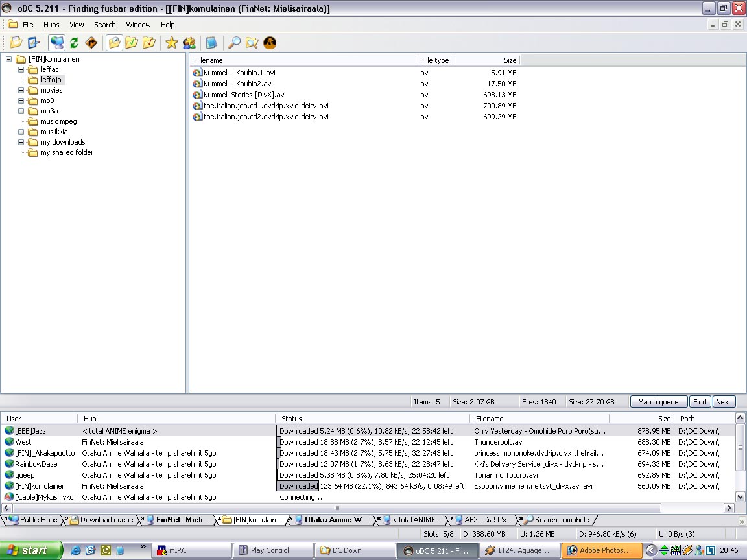This screenshot has height=560, width=747.
Task: Click the green square clock quick launch icon
Action: (105, 550)
